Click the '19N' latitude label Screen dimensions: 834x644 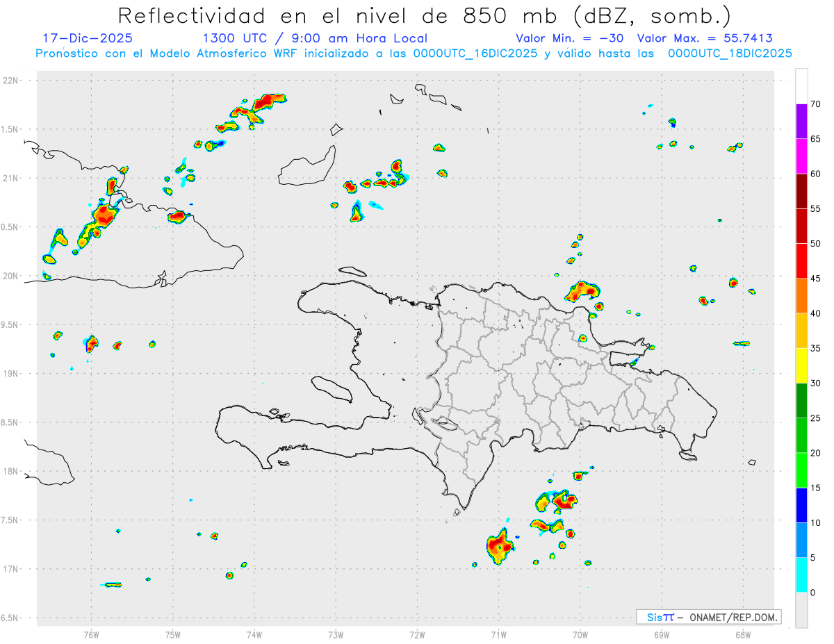[x=12, y=374]
